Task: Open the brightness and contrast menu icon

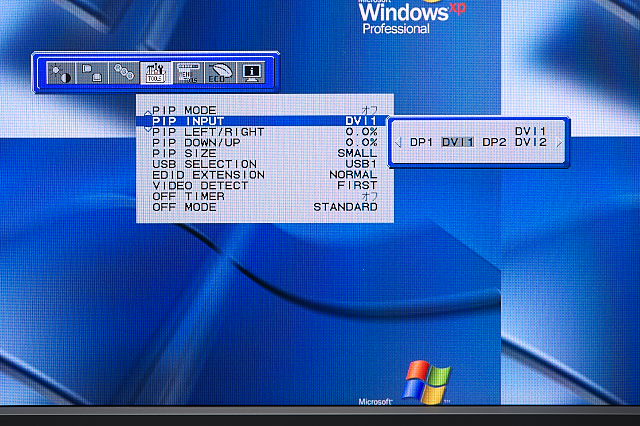Action: pyautogui.click(x=62, y=73)
